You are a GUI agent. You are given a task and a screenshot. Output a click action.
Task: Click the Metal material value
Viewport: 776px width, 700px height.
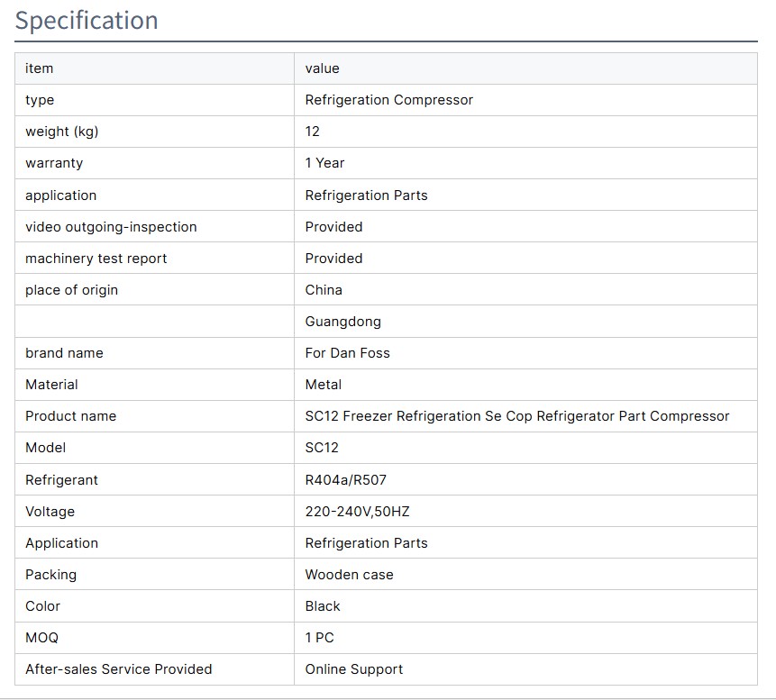[x=323, y=385]
